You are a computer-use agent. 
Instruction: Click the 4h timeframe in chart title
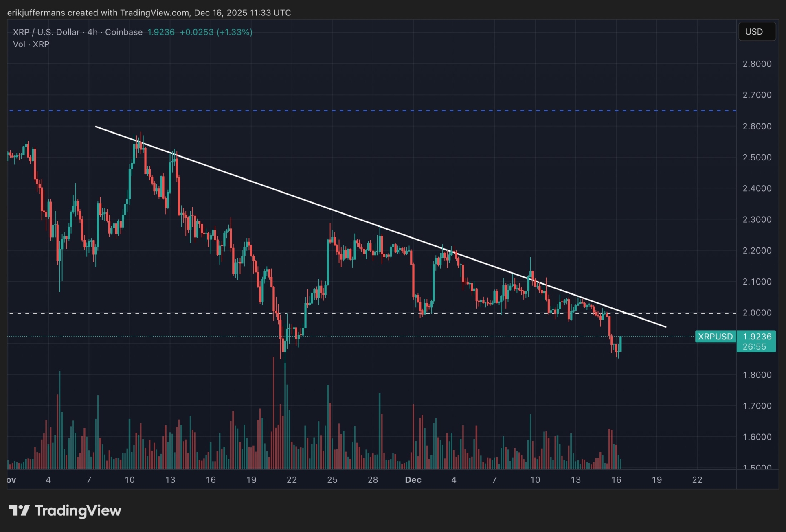[92, 32]
